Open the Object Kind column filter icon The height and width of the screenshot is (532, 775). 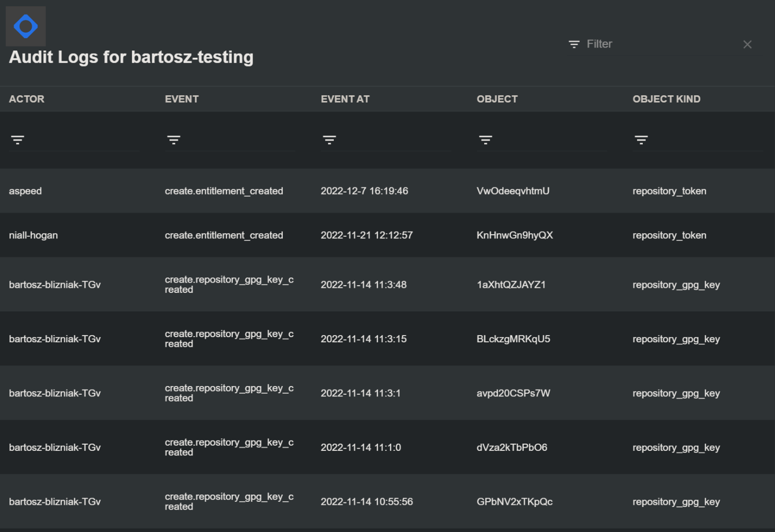click(641, 139)
